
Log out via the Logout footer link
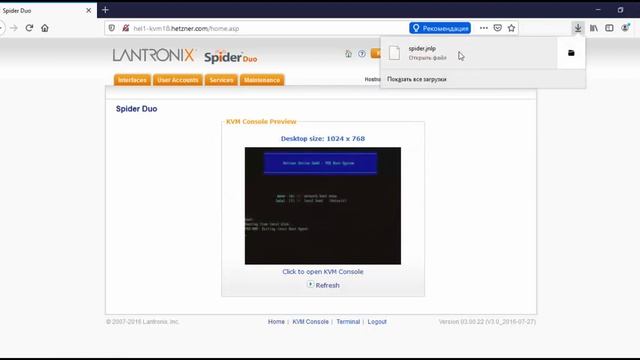pyautogui.click(x=377, y=322)
